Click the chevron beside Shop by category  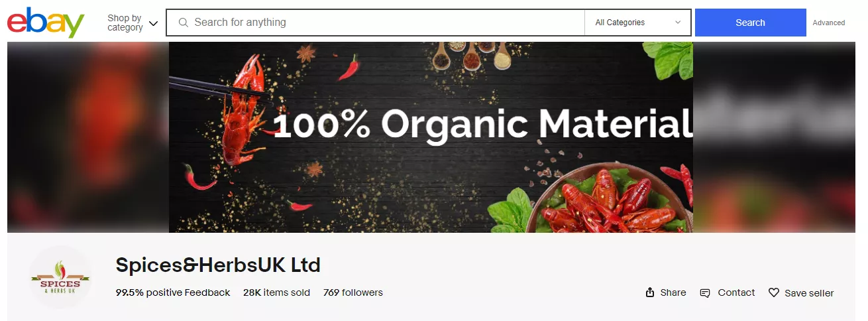point(153,23)
